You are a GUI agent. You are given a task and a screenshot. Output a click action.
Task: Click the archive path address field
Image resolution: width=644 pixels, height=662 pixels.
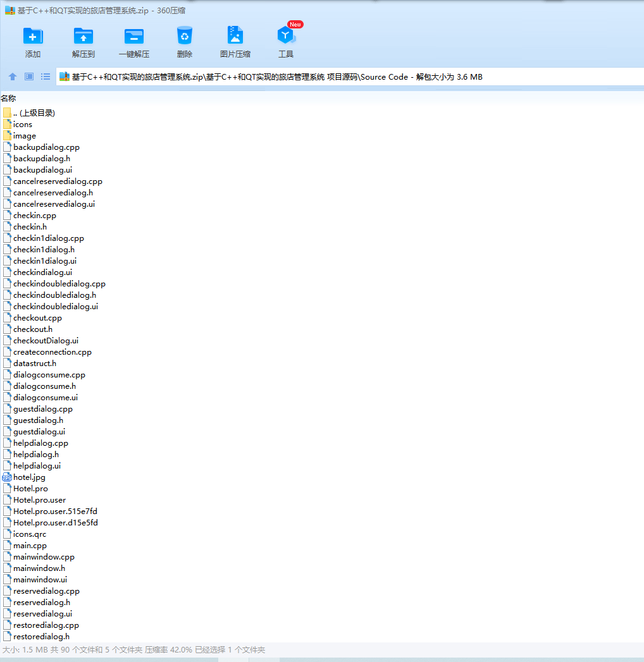coord(350,77)
